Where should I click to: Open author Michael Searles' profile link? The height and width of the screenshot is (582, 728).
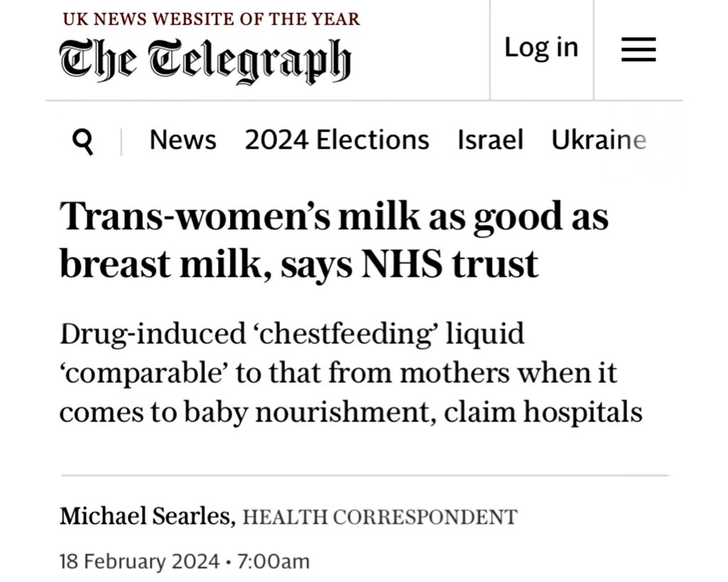(x=146, y=517)
